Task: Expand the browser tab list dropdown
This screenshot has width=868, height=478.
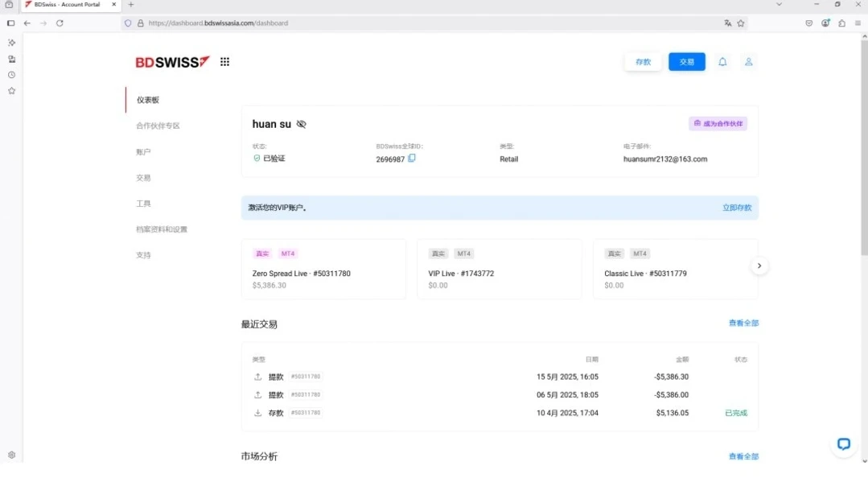Action: (x=779, y=5)
